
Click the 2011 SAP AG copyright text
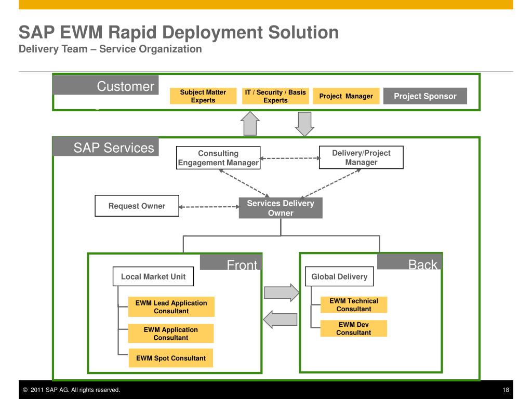tap(71, 390)
